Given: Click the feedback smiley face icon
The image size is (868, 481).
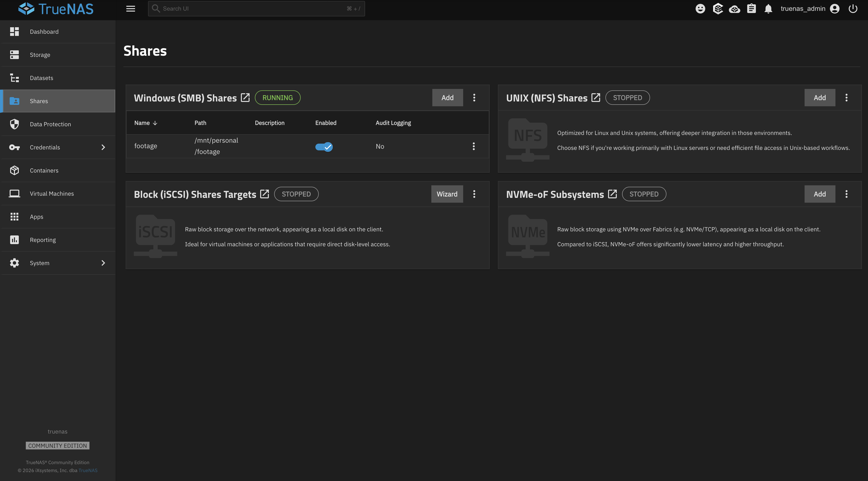Looking at the screenshot, I should pyautogui.click(x=700, y=9).
